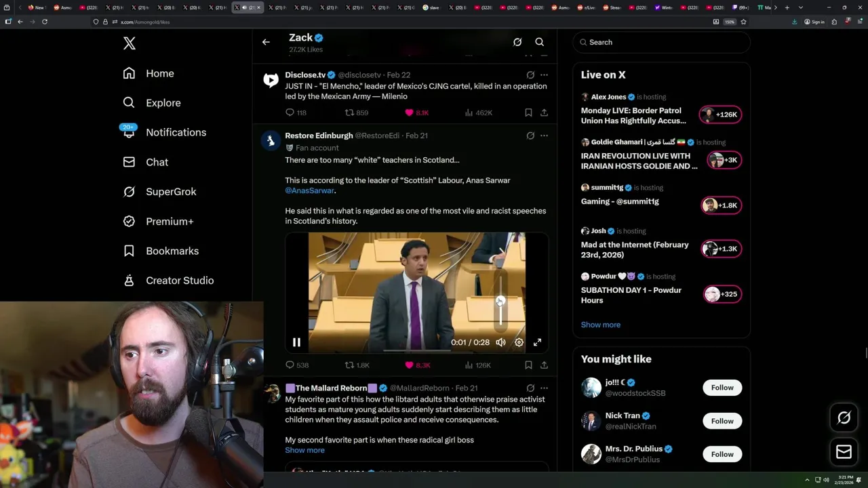Click the Grok icon beside Zack's name
The image size is (868, 488).
click(517, 42)
